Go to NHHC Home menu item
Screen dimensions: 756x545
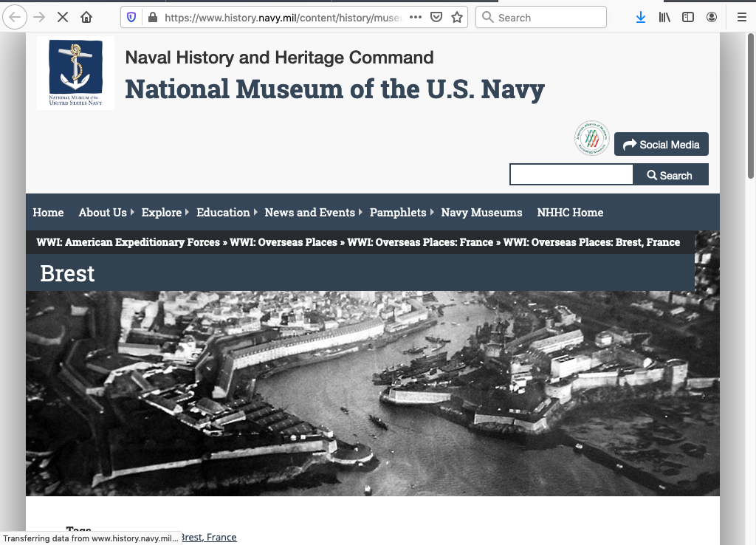(570, 213)
